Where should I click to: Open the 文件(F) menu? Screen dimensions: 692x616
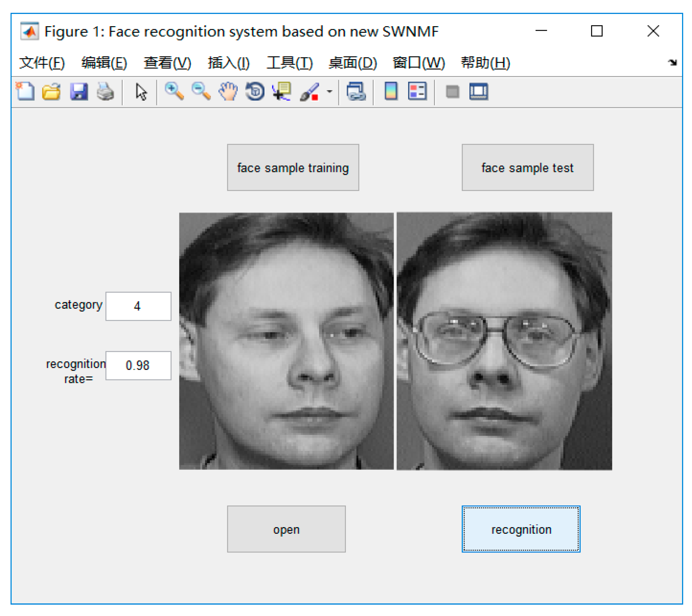42,63
